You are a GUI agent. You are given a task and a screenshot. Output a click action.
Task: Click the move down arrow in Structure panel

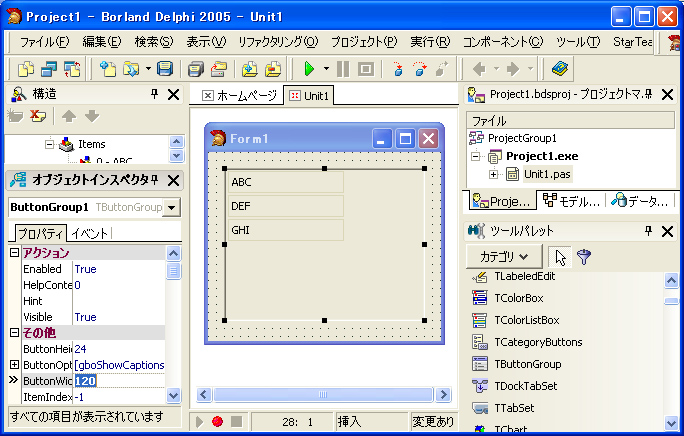[92, 116]
